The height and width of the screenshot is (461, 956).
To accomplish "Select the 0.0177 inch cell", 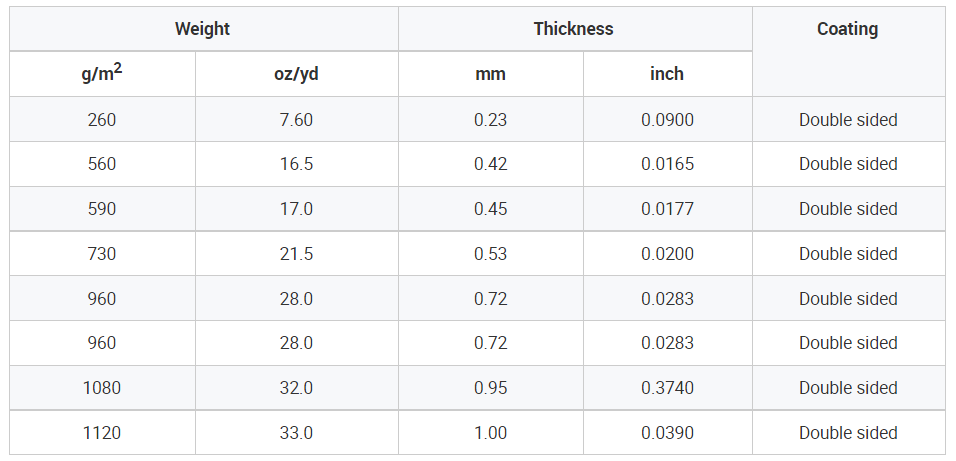I will (x=667, y=209).
